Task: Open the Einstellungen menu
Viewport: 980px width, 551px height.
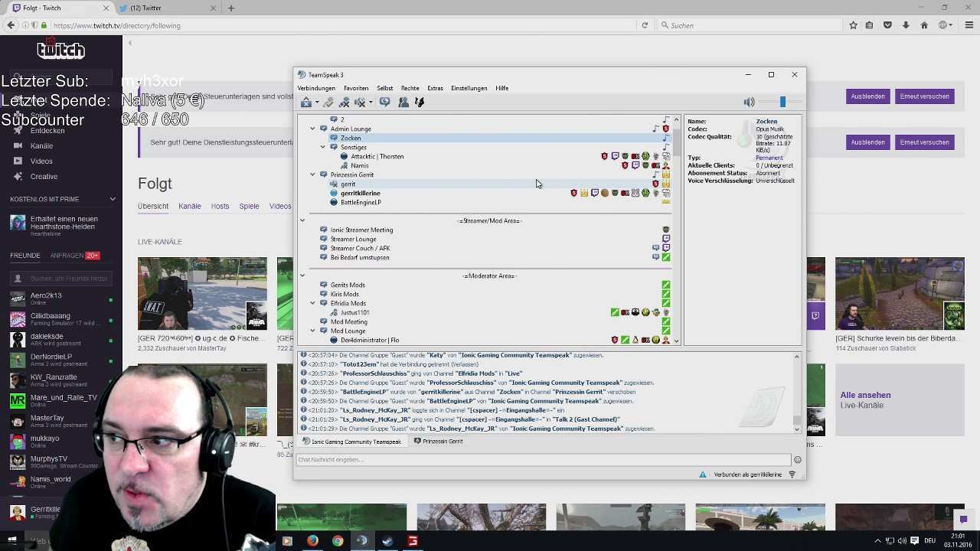Action: pos(469,88)
